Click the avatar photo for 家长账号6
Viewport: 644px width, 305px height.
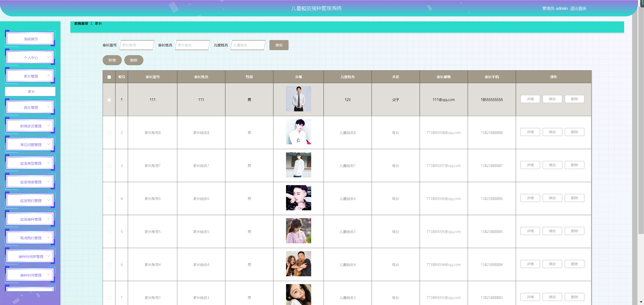point(298,198)
